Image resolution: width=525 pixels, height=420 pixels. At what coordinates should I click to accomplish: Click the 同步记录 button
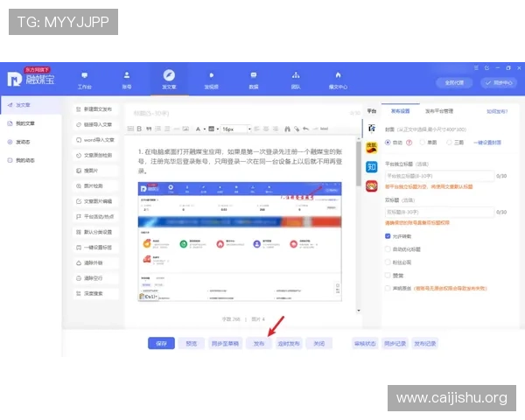395,343
